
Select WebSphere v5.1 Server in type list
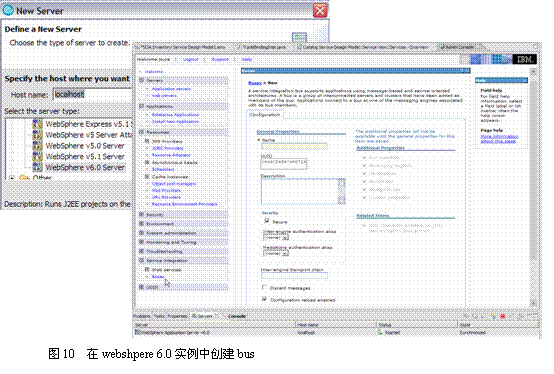coord(85,156)
